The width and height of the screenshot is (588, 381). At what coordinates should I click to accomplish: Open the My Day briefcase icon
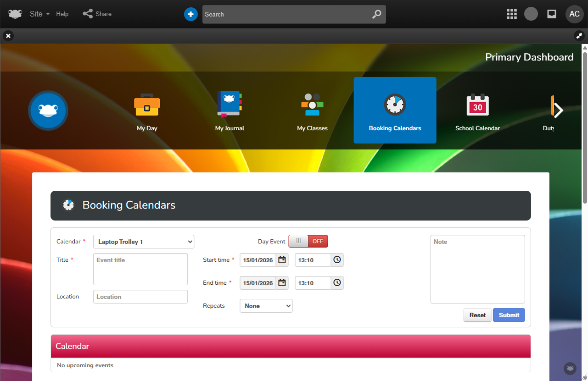coord(147,105)
